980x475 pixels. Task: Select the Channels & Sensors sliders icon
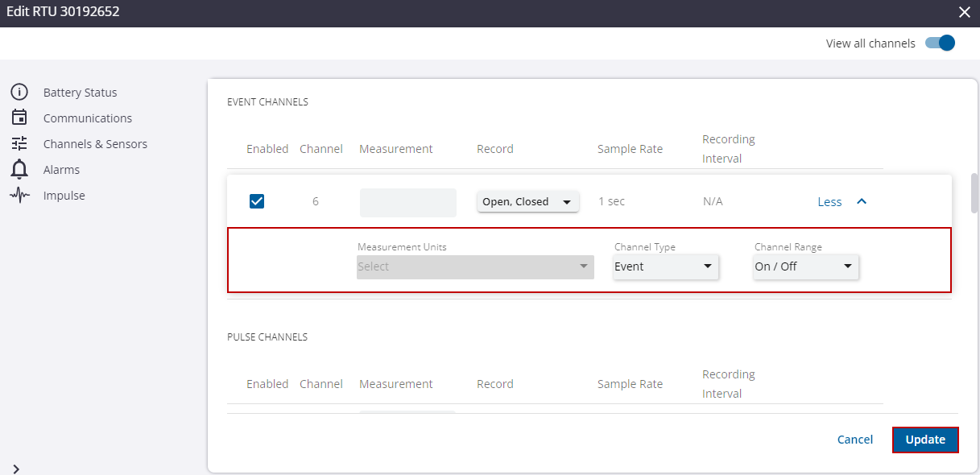pyautogui.click(x=19, y=143)
